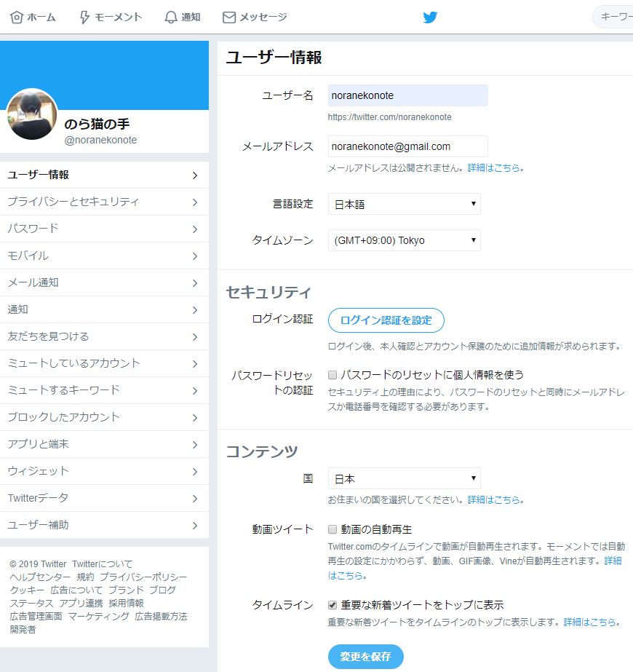Click the ログイン認証を設定 button

click(386, 320)
